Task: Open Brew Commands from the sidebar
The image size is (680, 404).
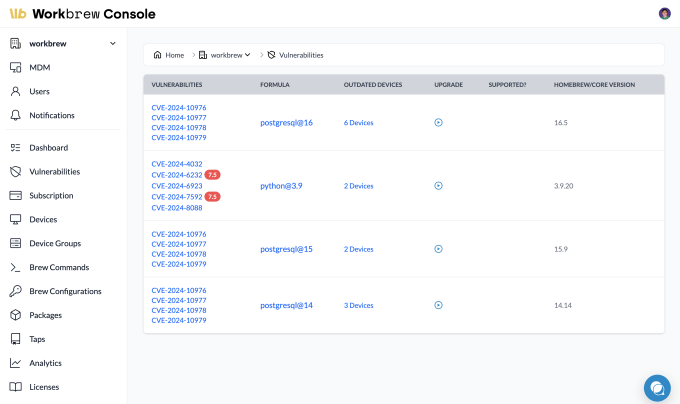Action: 59,267
